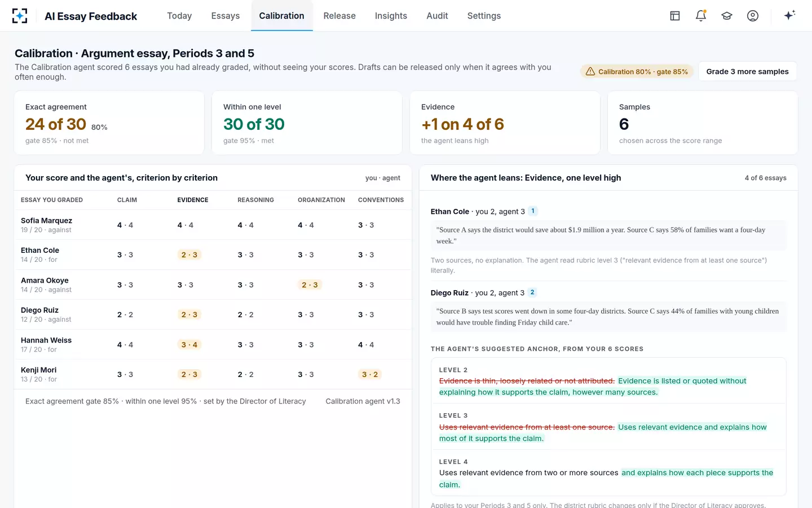
Task: Click the Organization column header
Action: 321,200
